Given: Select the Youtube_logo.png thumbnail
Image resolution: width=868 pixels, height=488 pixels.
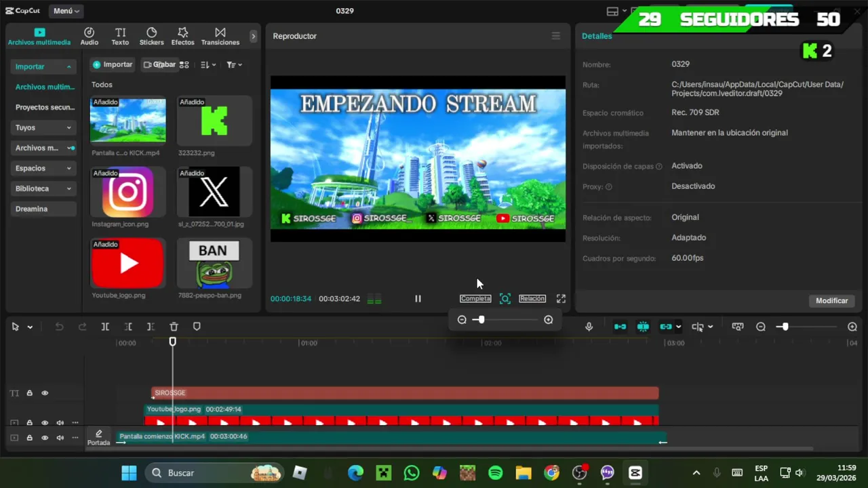Looking at the screenshot, I should coord(127,263).
